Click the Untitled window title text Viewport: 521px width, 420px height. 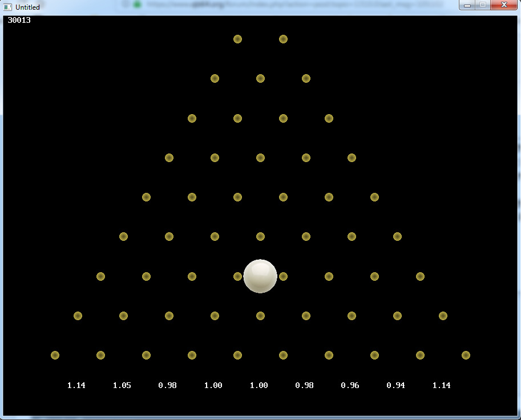[x=27, y=7]
